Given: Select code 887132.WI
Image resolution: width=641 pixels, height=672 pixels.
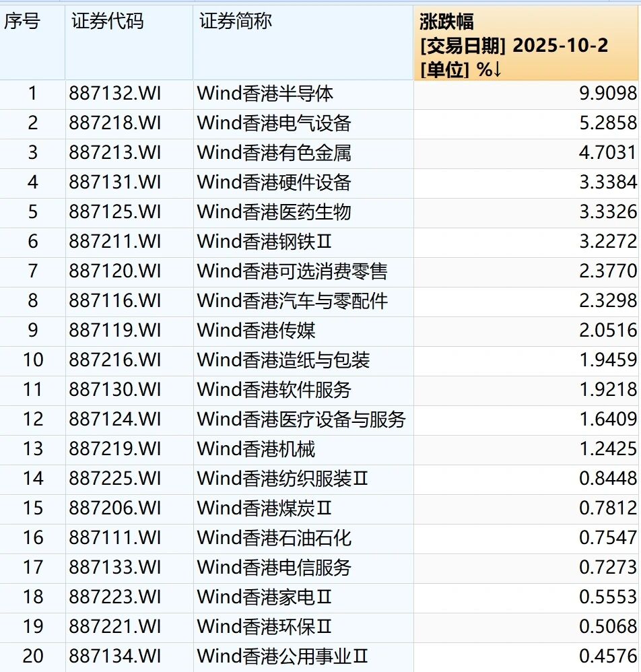Looking at the screenshot, I should (115, 94).
